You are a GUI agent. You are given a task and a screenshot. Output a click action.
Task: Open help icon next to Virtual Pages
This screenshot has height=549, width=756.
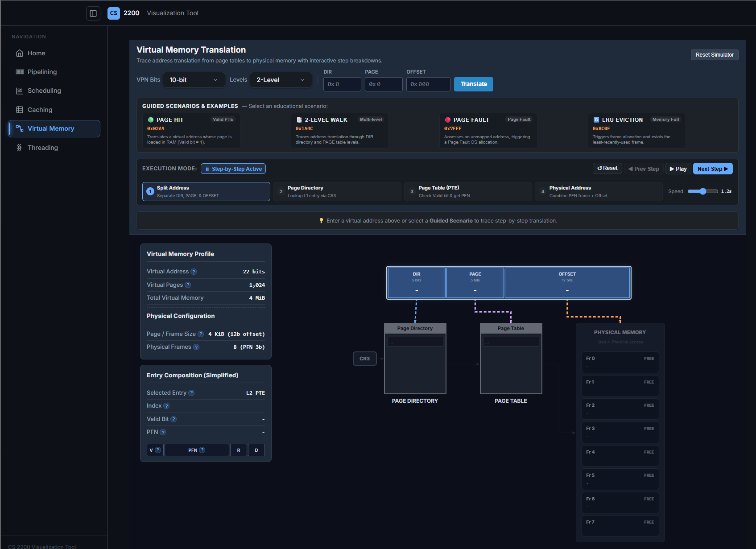click(188, 285)
